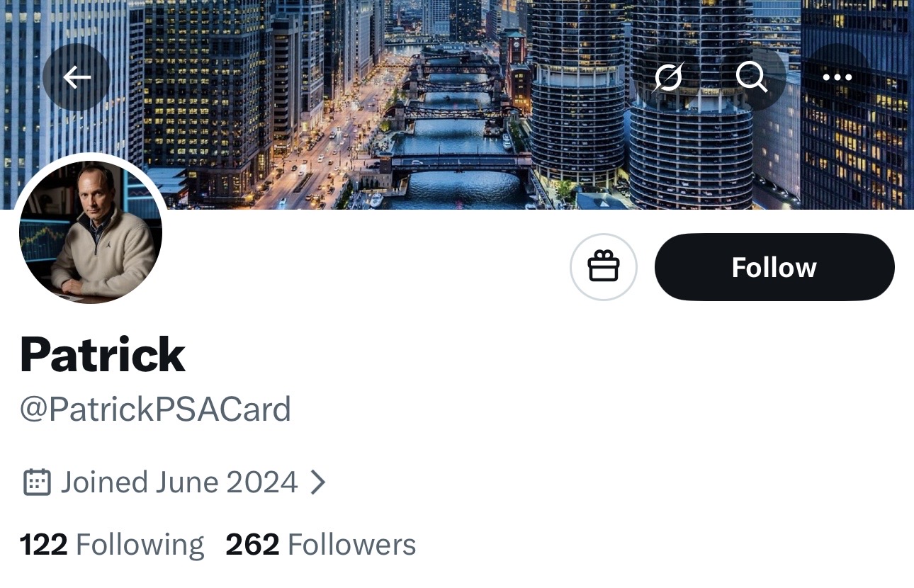The image size is (914, 588).
Task: Expand join date details via chevron
Action: [x=319, y=482]
